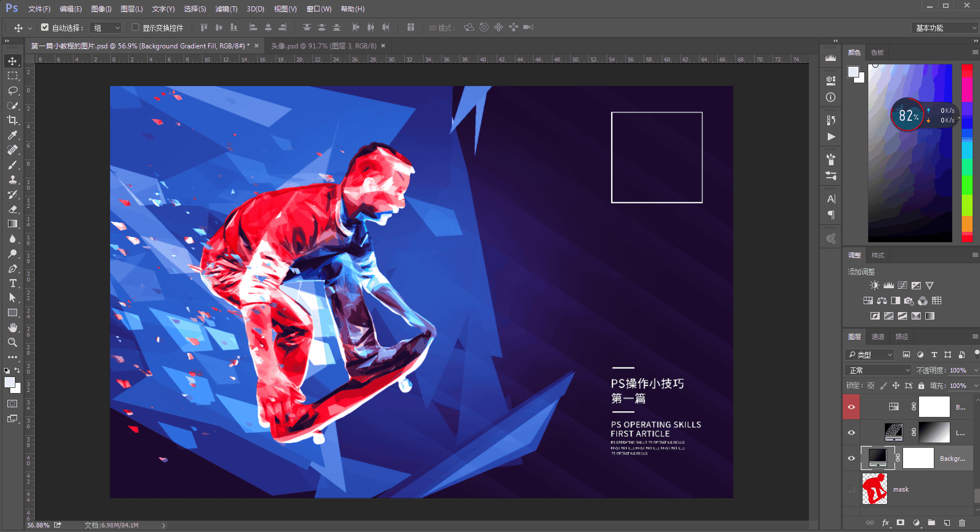Open the blend mode dropdown (正常)

(879, 370)
